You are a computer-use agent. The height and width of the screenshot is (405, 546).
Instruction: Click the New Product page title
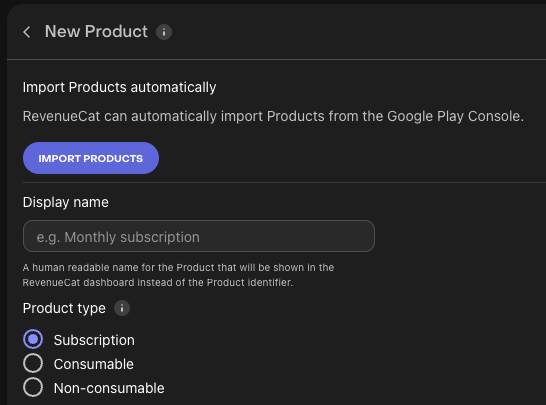tap(96, 31)
